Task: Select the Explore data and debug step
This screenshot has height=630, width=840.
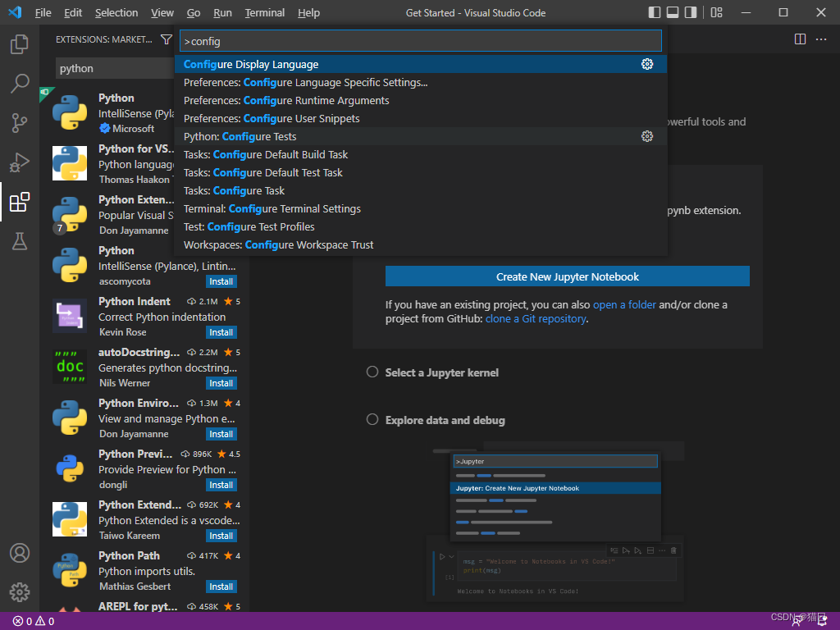Action: (x=445, y=421)
